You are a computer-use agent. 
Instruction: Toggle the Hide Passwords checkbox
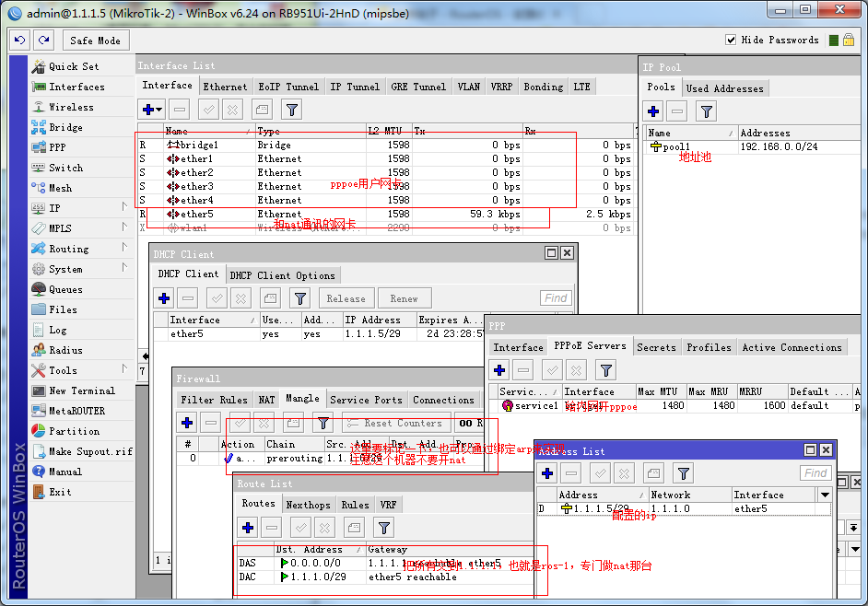point(731,40)
